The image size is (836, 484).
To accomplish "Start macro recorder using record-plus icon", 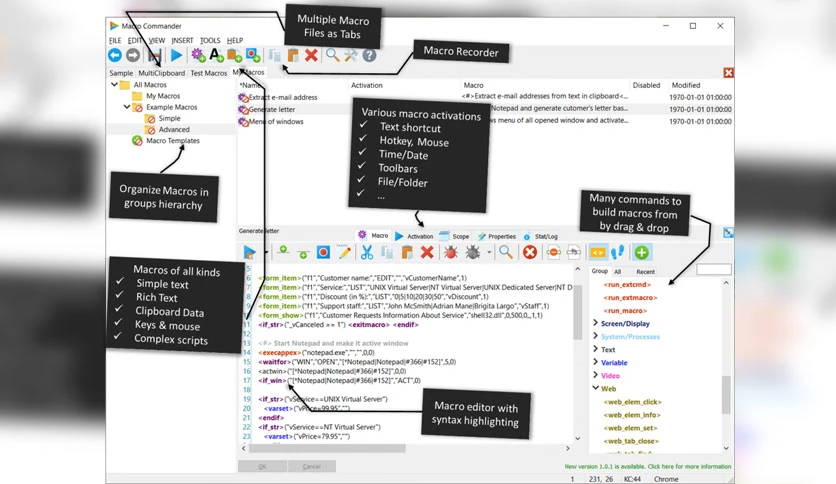I will [x=253, y=55].
